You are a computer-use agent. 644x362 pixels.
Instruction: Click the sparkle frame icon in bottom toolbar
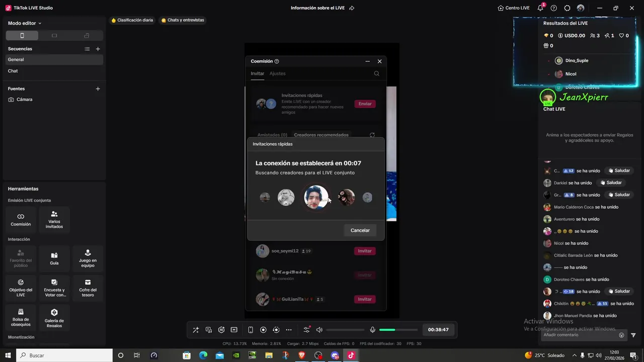tap(234, 330)
